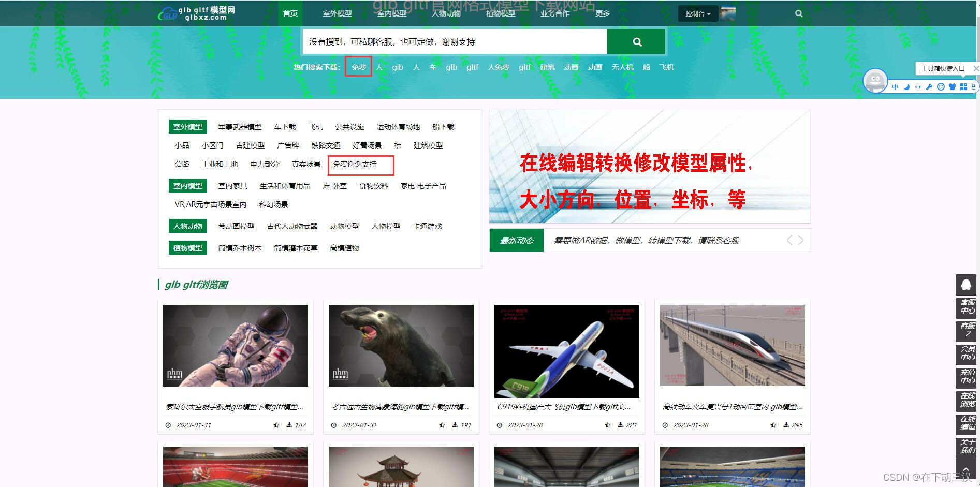The image size is (980, 487).
Task: Close the 工具箱快捷入口 tooltip
Action: pyautogui.click(x=976, y=68)
